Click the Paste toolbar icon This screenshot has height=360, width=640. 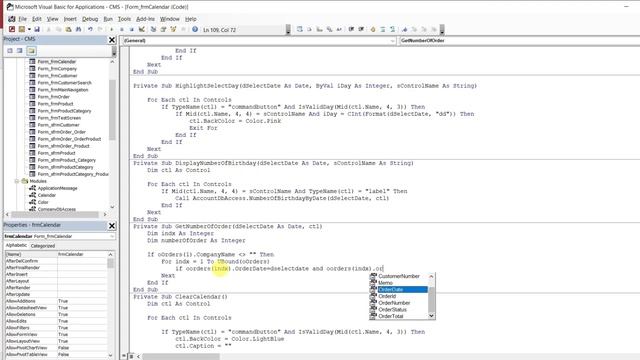click(x=68, y=29)
